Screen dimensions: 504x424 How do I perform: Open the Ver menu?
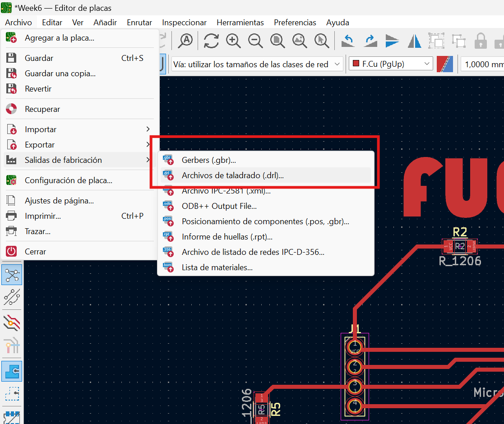78,23
